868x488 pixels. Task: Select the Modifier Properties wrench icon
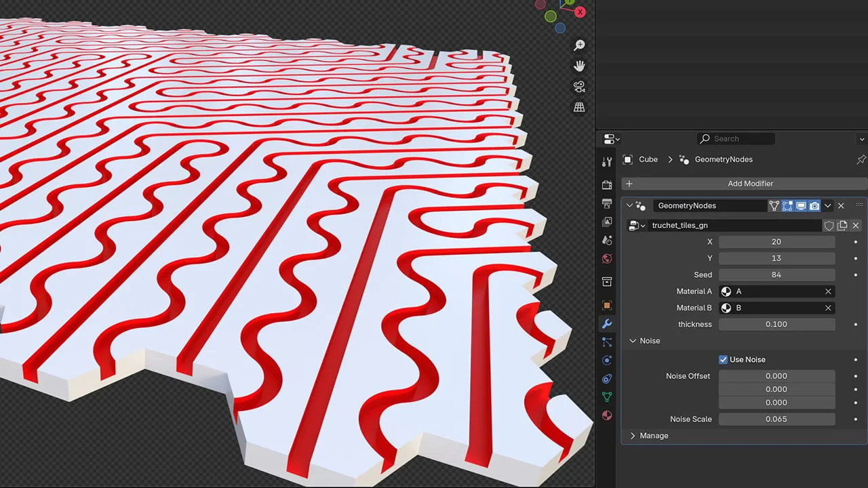607,324
